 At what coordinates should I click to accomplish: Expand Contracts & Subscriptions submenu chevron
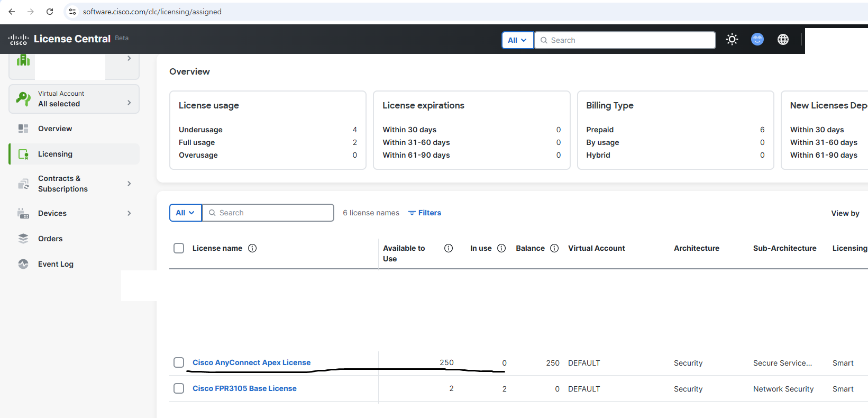129,184
